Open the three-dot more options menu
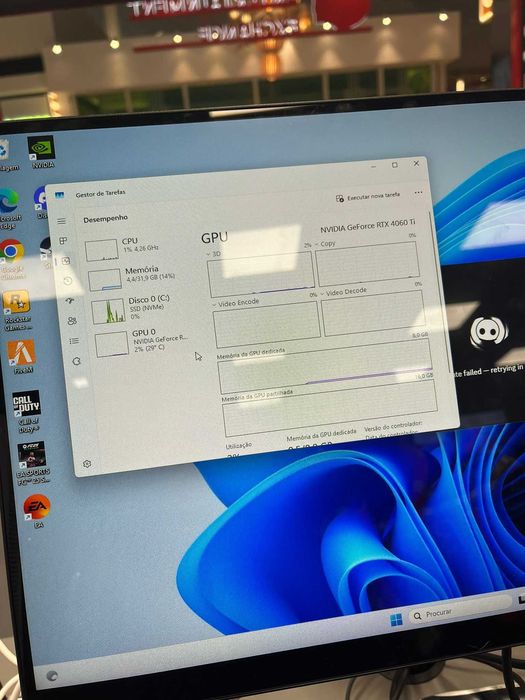525x700 pixels. 418,192
